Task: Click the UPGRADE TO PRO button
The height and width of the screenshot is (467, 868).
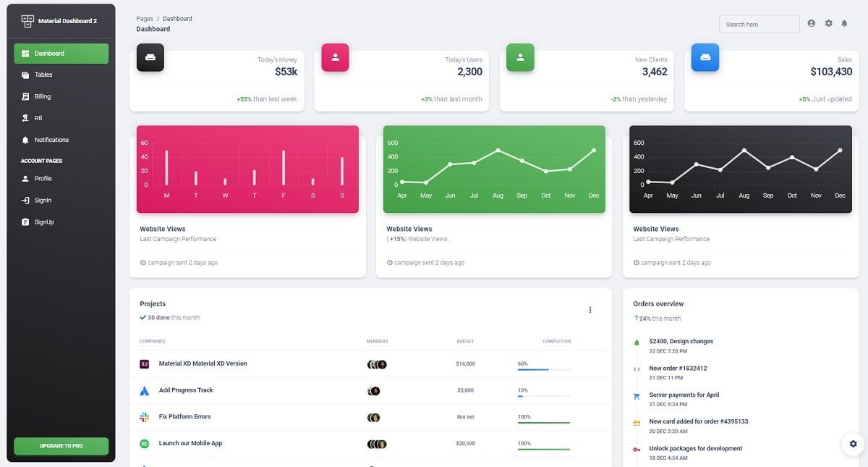Action: click(61, 446)
